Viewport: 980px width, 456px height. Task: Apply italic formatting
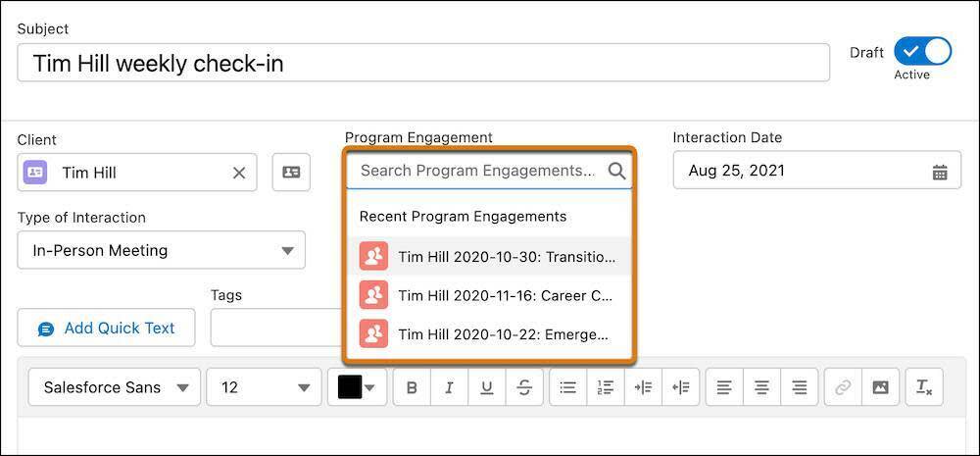pyautogui.click(x=450, y=387)
